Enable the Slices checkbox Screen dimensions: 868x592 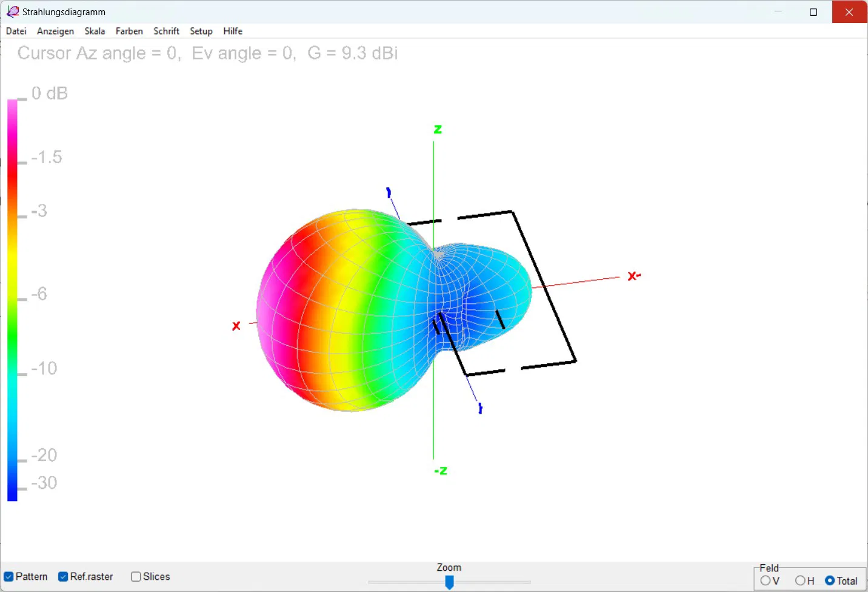pos(136,577)
